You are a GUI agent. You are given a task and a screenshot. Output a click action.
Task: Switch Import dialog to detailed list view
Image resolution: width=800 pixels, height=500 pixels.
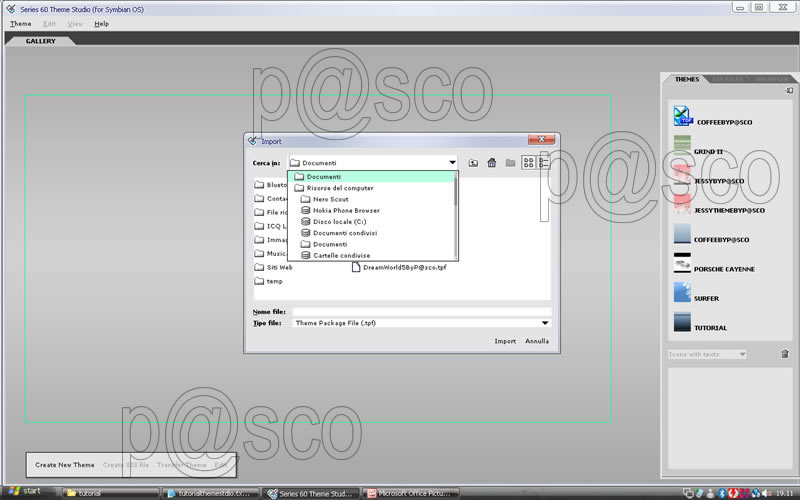pos(544,163)
